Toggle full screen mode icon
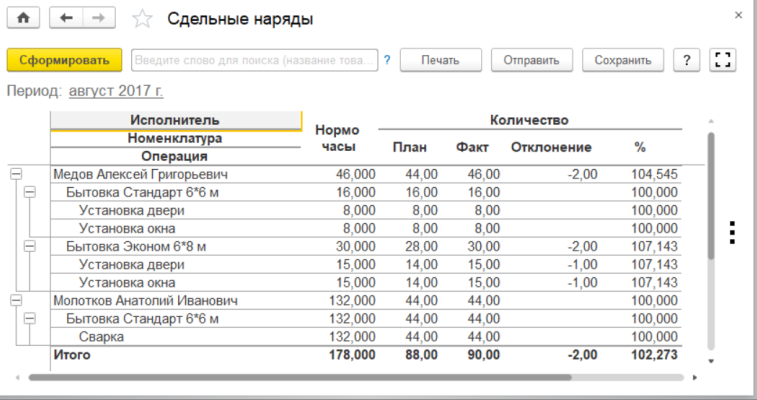This screenshot has width=757, height=400. tap(722, 60)
